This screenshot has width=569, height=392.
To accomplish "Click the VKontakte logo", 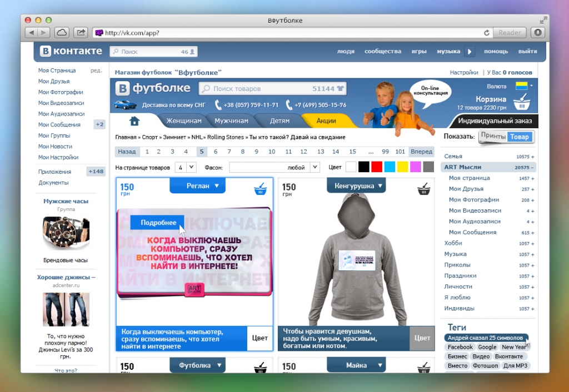I will pos(71,51).
